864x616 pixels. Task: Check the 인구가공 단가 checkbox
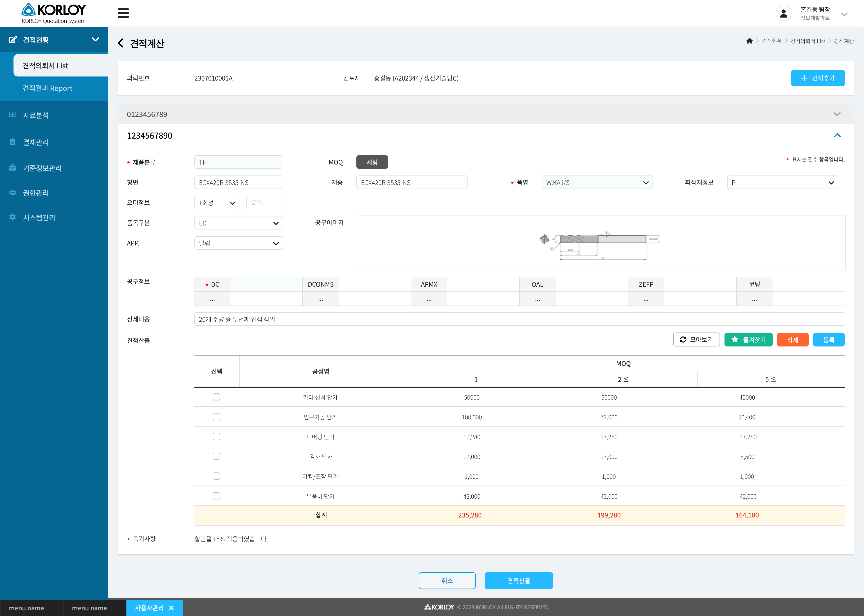[x=216, y=417]
